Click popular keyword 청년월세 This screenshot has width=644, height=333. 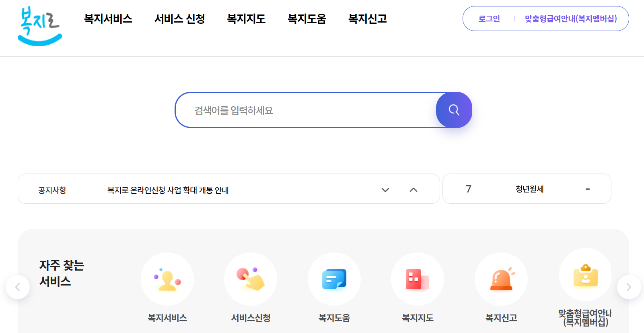click(x=530, y=189)
